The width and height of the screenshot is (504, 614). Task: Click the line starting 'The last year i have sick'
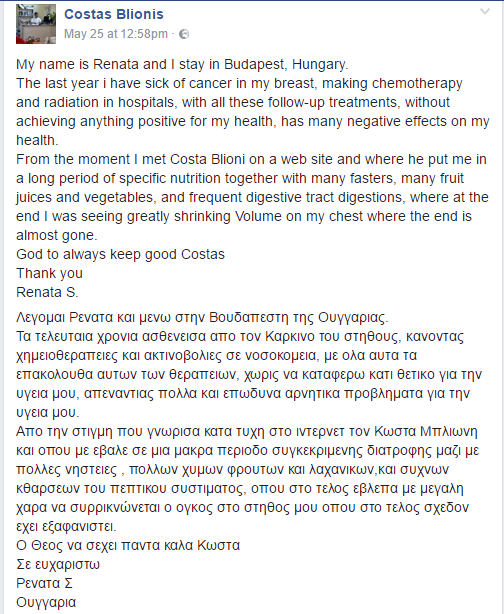[x=239, y=83]
